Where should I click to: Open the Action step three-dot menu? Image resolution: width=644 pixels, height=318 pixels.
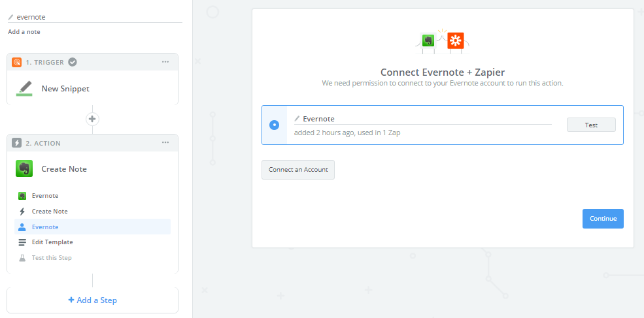[x=165, y=143]
